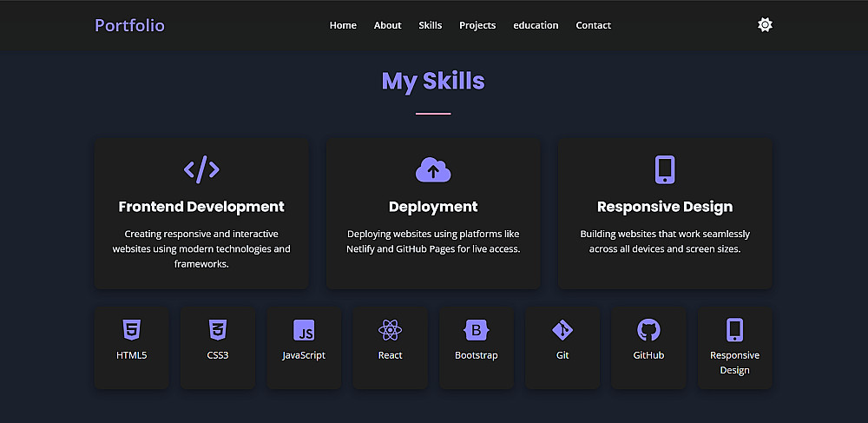Click the JS square icon
This screenshot has height=423, width=868.
coord(304,331)
